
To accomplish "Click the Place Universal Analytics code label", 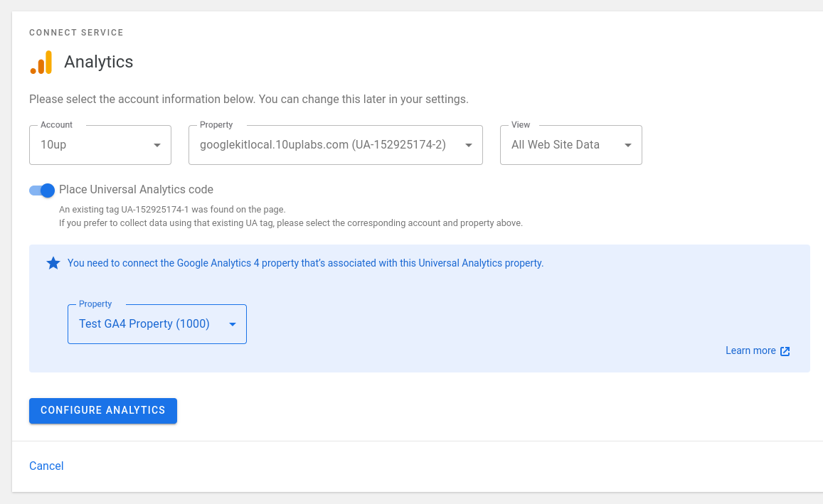I will pyautogui.click(x=136, y=190).
